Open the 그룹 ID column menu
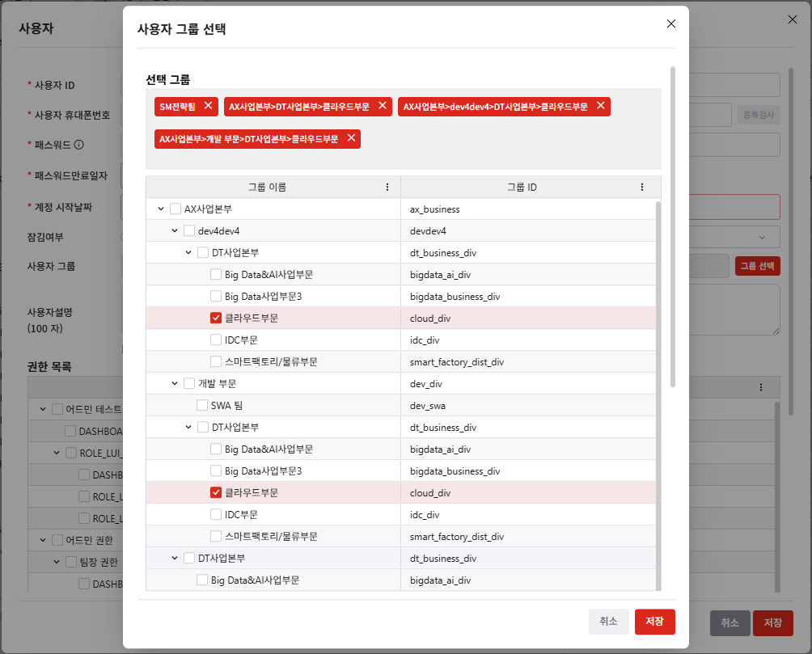This screenshot has width=812, height=654. (642, 187)
